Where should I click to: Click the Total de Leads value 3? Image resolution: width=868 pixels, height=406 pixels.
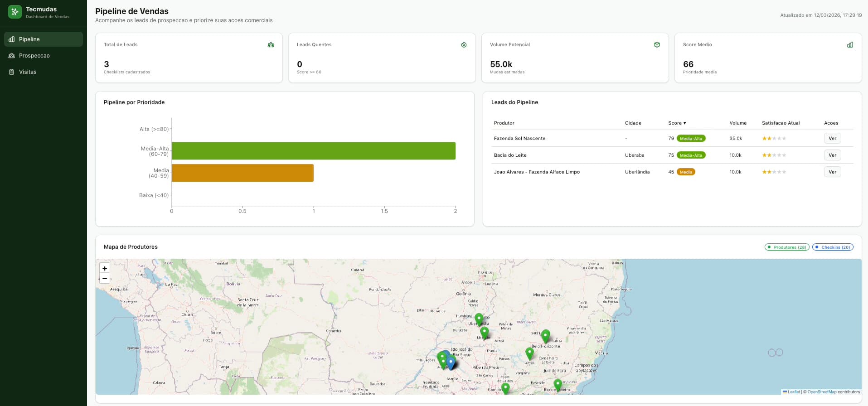coord(107,64)
